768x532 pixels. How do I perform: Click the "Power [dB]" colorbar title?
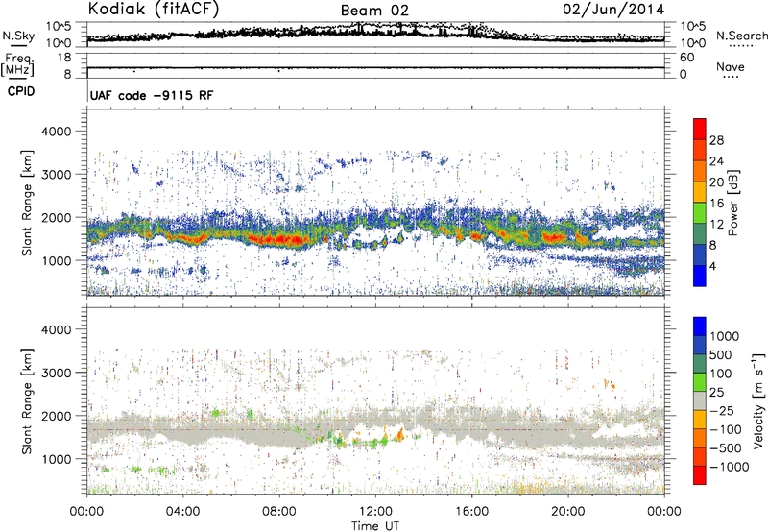coord(732,203)
